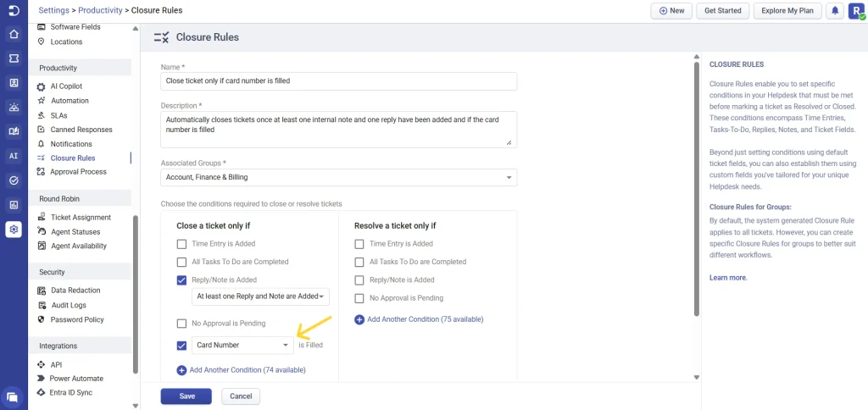
Task: Open the Contacts icon in left rail
Action: [x=14, y=83]
